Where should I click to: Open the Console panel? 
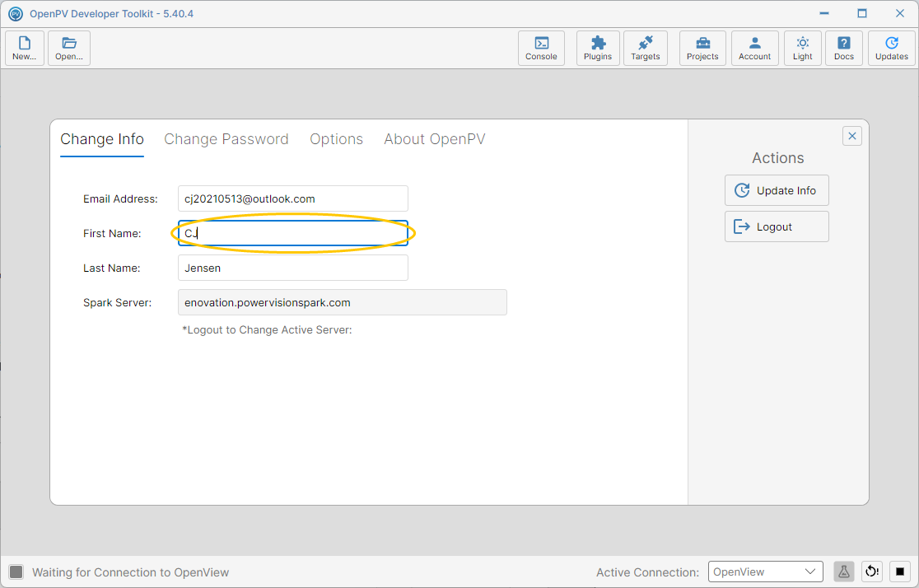[x=541, y=48]
